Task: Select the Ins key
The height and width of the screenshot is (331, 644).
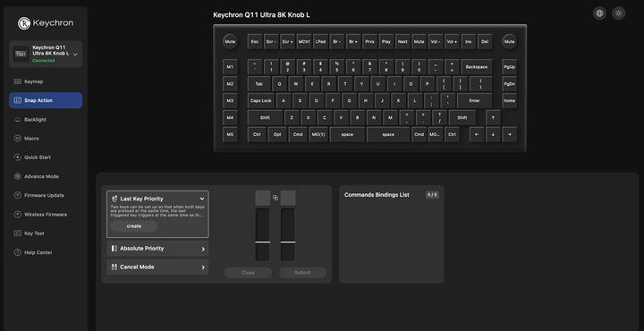Action: [468, 41]
